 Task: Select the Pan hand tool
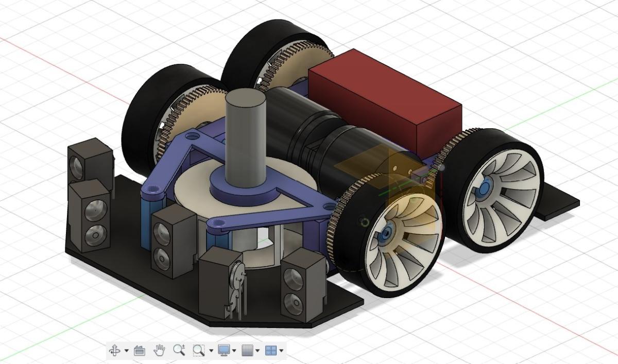[159, 351]
